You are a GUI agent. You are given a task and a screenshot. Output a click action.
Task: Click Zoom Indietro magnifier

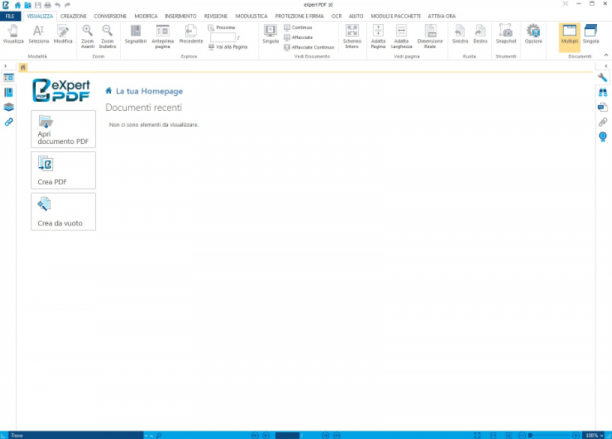pyautogui.click(x=107, y=36)
